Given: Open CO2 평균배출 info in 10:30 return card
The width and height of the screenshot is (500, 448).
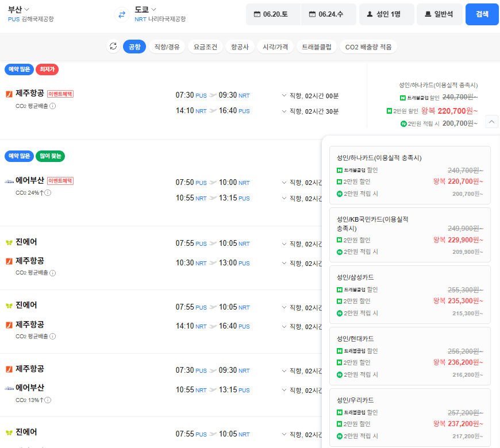Looking at the screenshot, I should (x=53, y=273).
